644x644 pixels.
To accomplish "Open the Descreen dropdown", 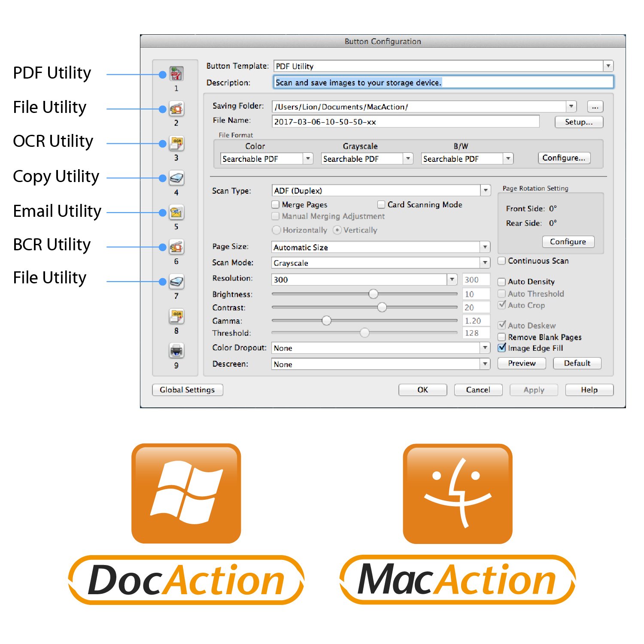I will [485, 364].
